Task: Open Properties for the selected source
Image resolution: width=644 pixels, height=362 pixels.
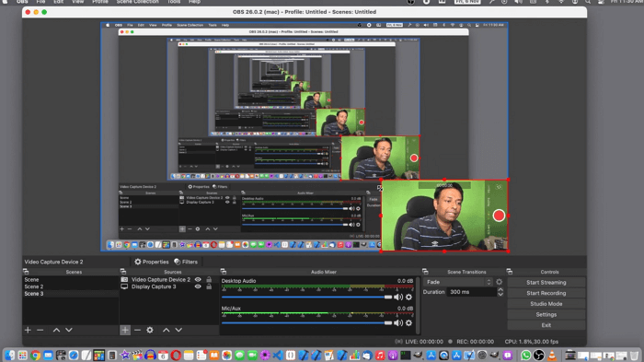Action: tap(151, 262)
